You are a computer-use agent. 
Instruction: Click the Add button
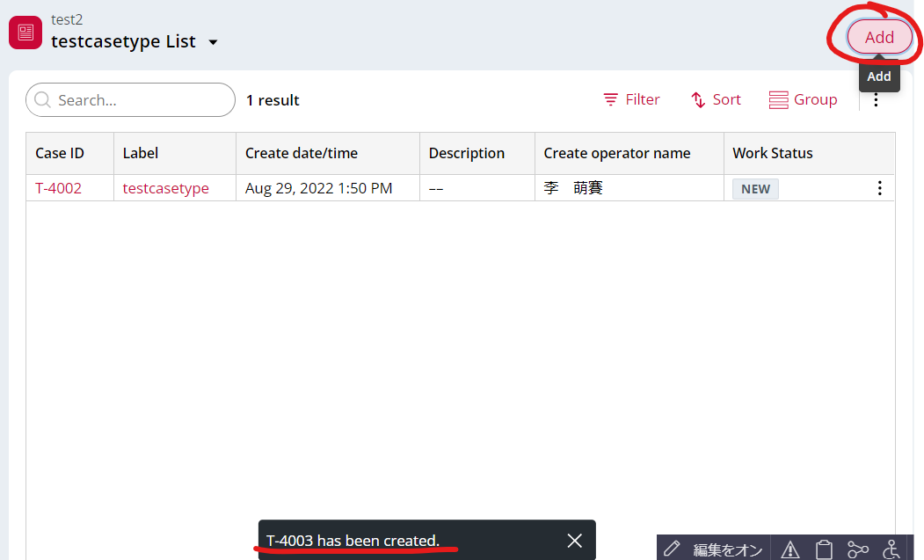879,37
